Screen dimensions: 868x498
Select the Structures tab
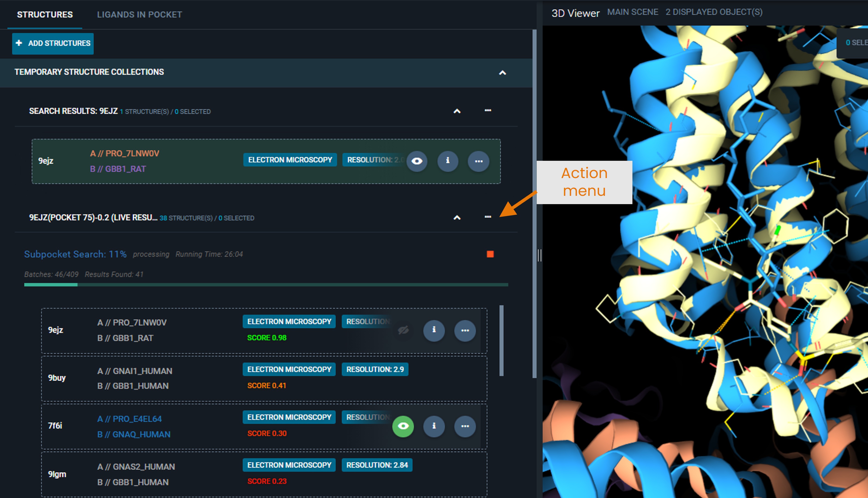(x=45, y=15)
